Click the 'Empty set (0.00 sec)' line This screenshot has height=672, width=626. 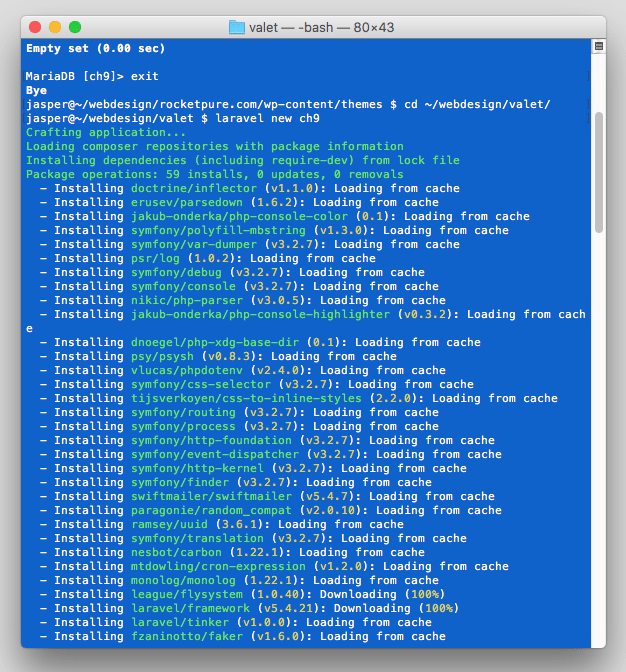click(x=96, y=48)
